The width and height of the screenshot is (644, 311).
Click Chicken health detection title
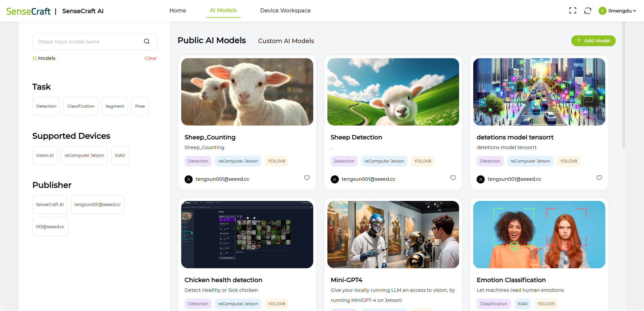click(223, 280)
